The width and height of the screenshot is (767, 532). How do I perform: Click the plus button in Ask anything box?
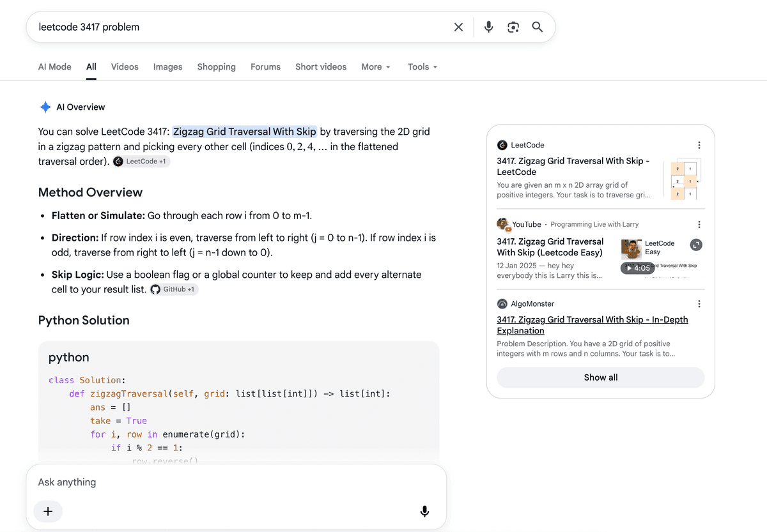pos(48,511)
